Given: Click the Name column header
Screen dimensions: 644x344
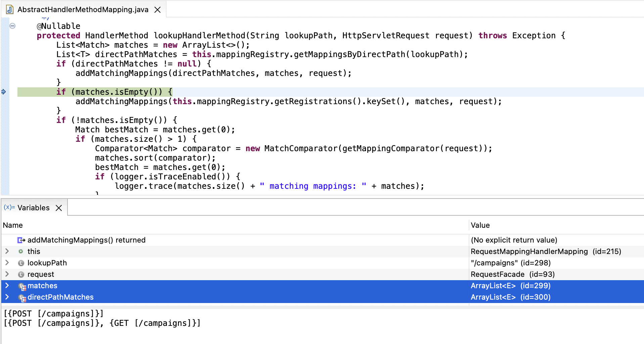Looking at the screenshot, I should pyautogui.click(x=13, y=225).
